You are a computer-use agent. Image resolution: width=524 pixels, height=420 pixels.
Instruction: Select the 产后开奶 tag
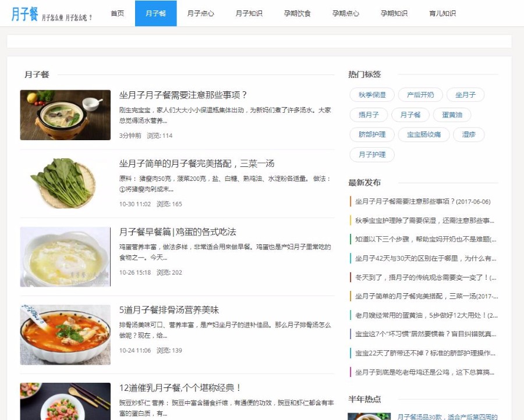(420, 95)
